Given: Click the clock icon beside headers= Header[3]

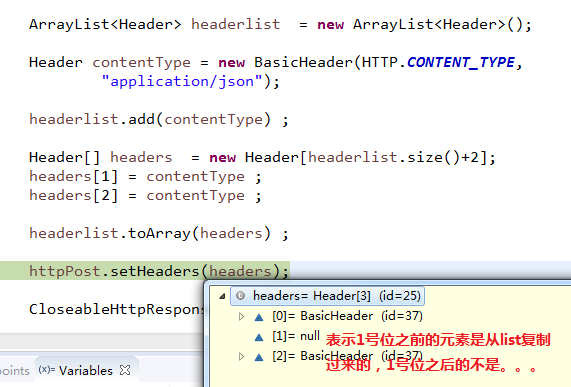Looking at the screenshot, I should coord(240,296).
